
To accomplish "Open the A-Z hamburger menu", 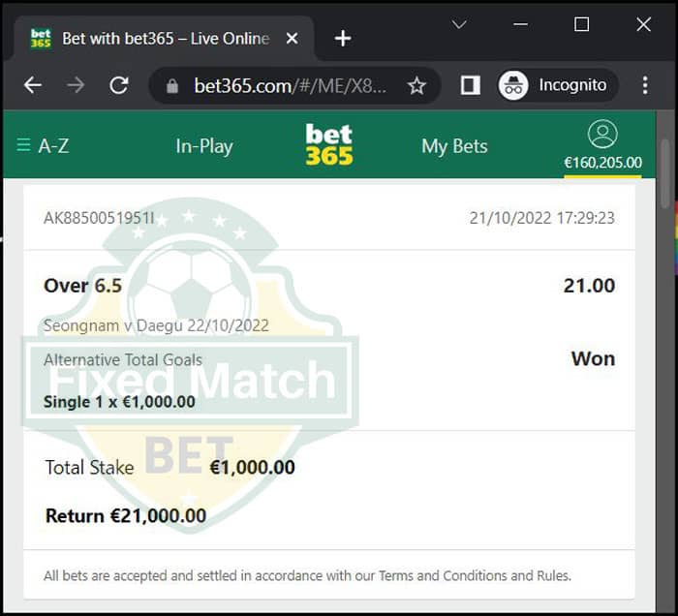I will [x=43, y=145].
